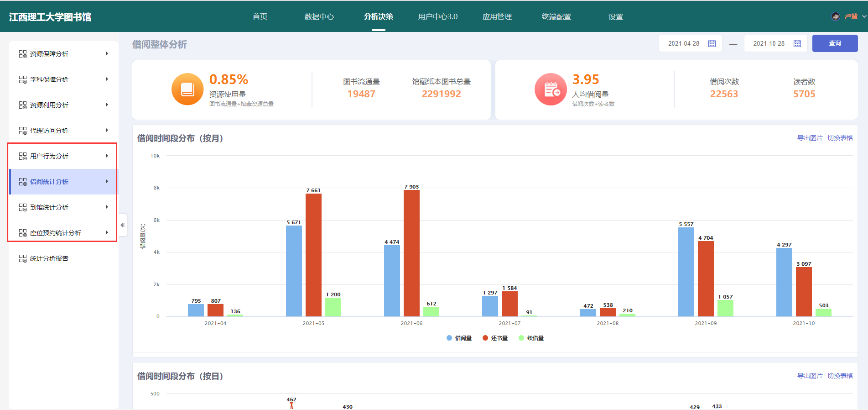Select the 分析决策 tab
The height and width of the screenshot is (410, 868).
tap(379, 16)
